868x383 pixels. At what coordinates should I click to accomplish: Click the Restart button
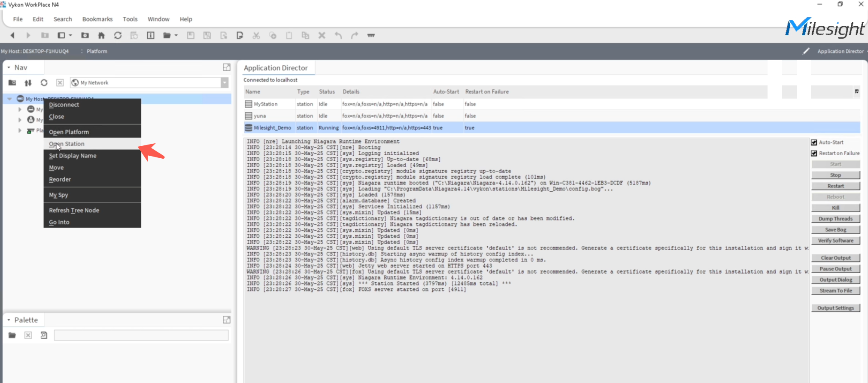click(835, 186)
